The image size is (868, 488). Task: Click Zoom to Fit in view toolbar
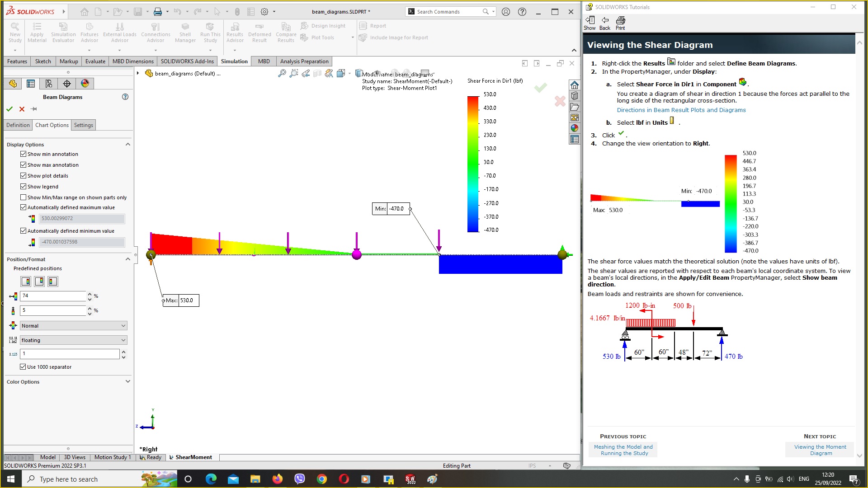click(x=282, y=73)
